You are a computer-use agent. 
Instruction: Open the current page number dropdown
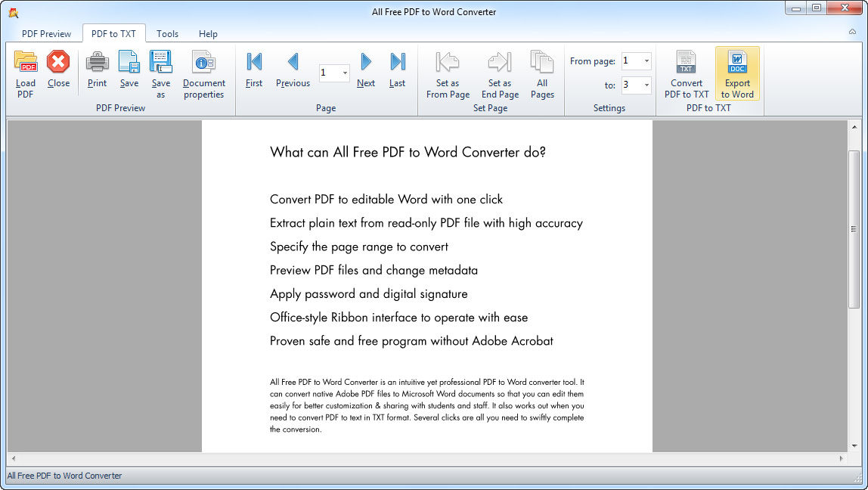345,73
